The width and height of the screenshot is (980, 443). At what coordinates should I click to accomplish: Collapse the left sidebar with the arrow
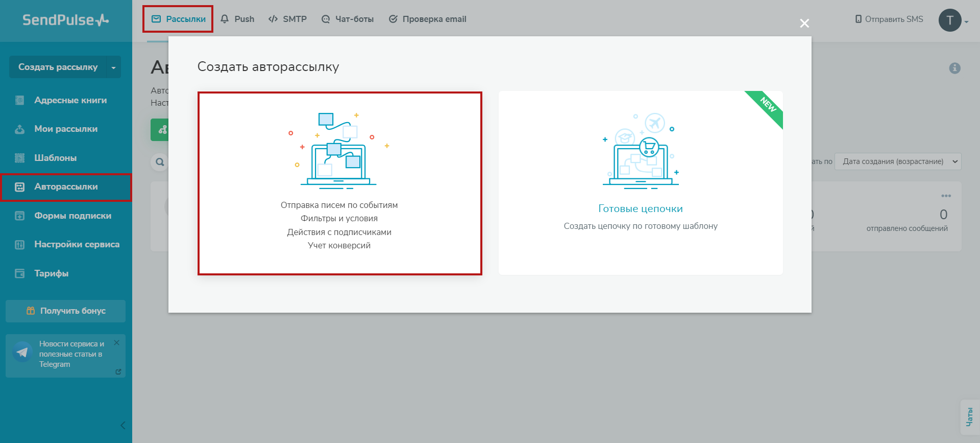pyautogui.click(x=122, y=425)
